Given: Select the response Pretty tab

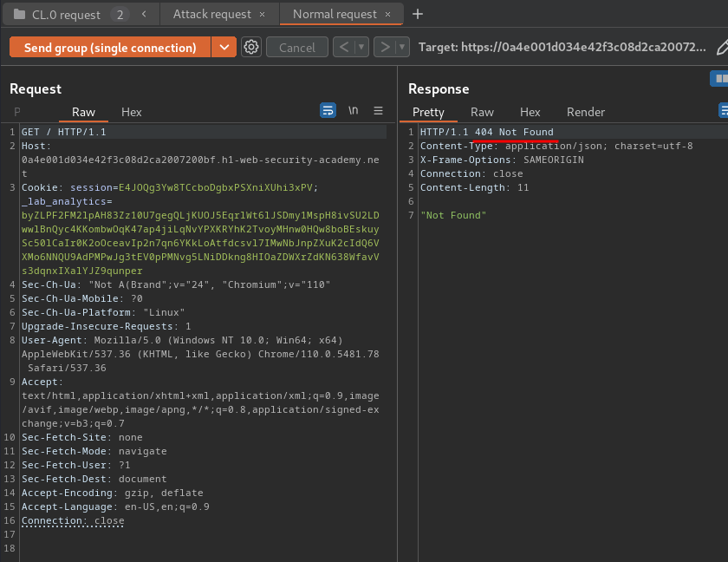Looking at the screenshot, I should tap(428, 112).
